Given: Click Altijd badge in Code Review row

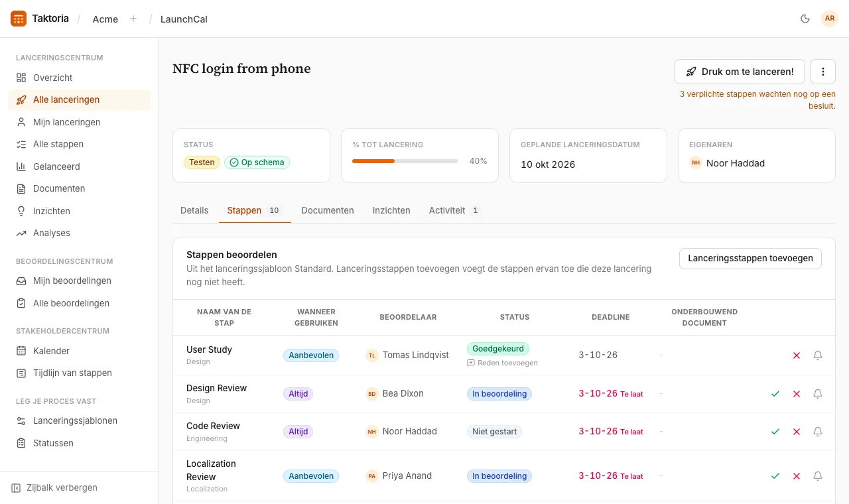Looking at the screenshot, I should click(298, 432).
